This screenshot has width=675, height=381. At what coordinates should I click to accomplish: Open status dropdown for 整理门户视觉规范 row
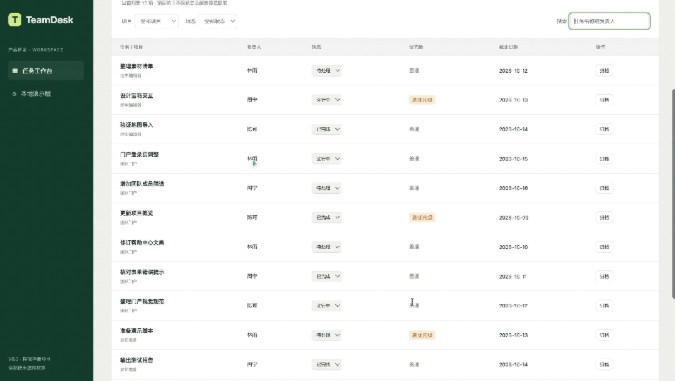(326, 306)
